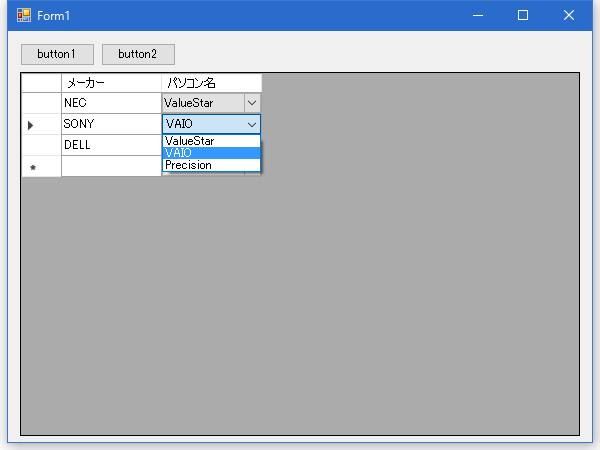Select the SONY cell
Image resolution: width=600 pixels, height=450 pixels.
(x=111, y=124)
